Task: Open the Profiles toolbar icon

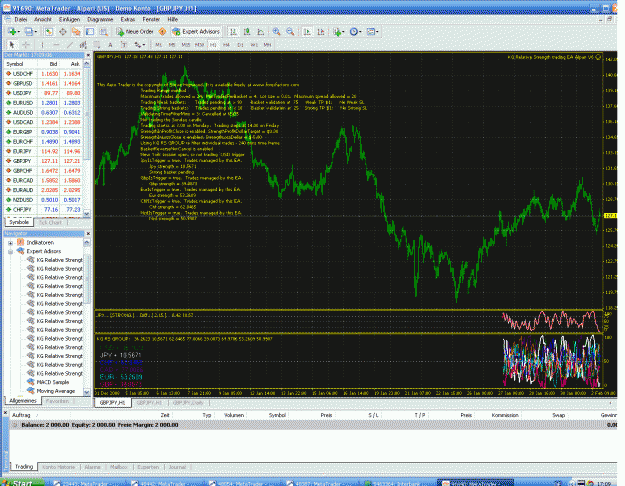Action: (28, 31)
